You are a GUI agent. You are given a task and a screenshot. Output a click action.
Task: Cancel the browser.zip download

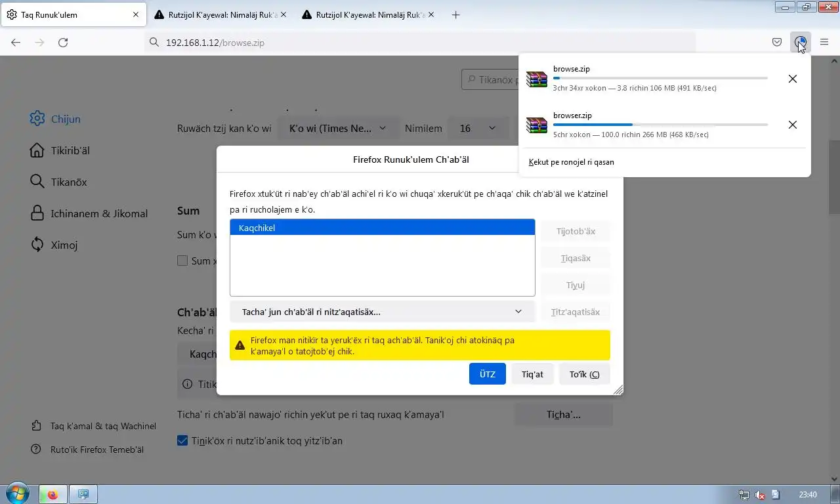[x=793, y=125]
